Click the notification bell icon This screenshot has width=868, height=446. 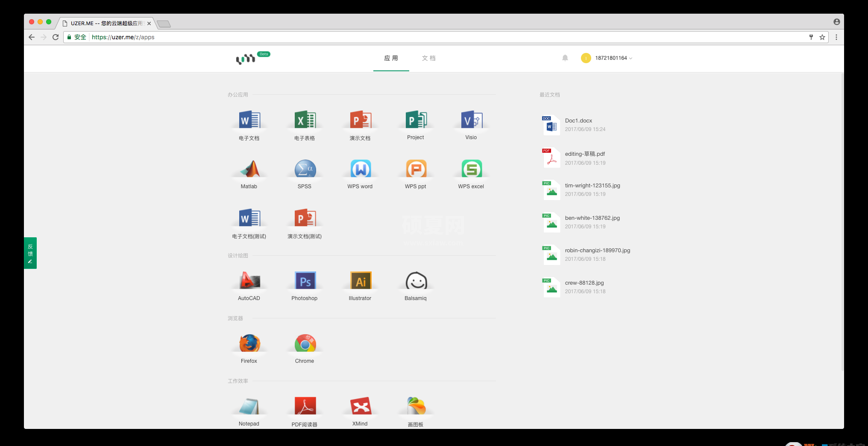point(565,58)
